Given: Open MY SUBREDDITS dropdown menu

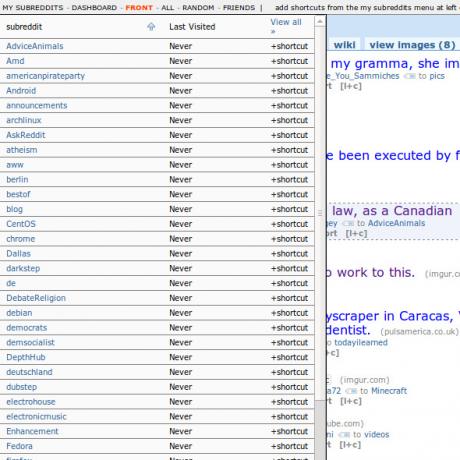Looking at the screenshot, I should click(33, 8).
